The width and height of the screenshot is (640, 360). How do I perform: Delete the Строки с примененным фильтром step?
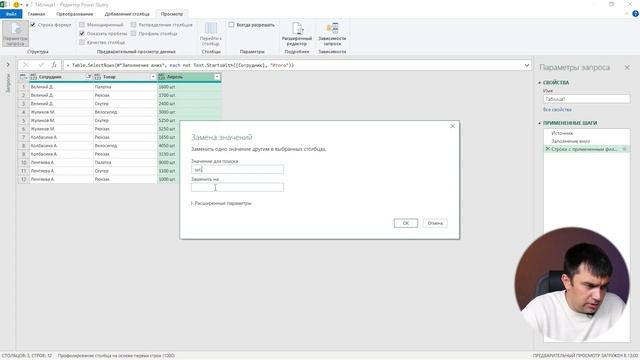547,149
